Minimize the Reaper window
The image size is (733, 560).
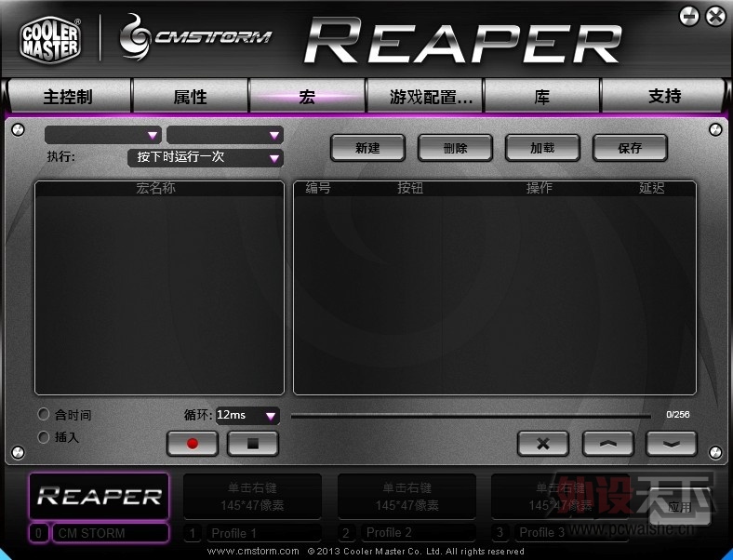click(689, 17)
